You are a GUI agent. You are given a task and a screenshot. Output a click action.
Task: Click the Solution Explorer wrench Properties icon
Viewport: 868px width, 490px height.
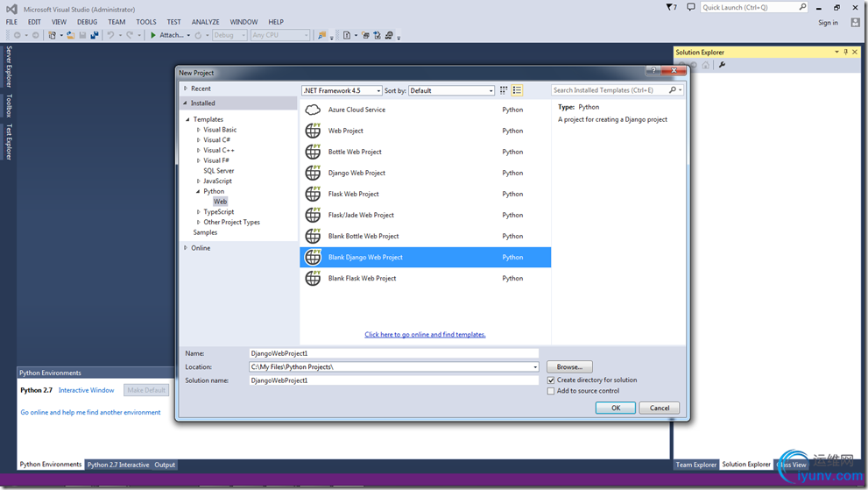point(722,65)
